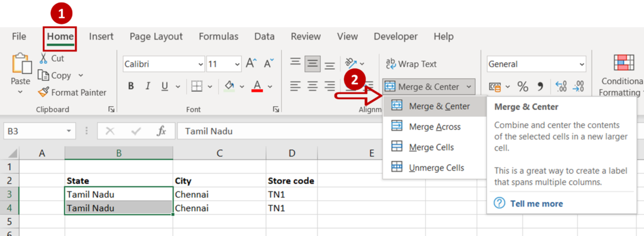Toggle Italic formatting
This screenshot has width=644, height=236.
click(148, 87)
